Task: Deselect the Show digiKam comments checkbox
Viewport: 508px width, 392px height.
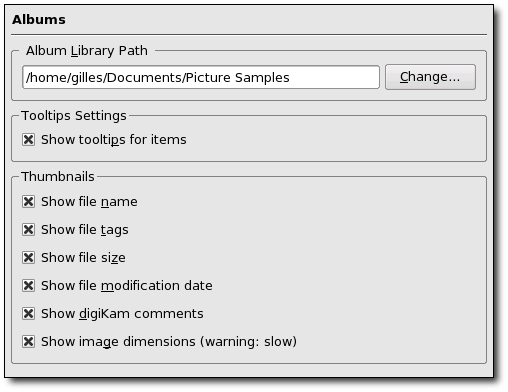Action: (x=28, y=313)
